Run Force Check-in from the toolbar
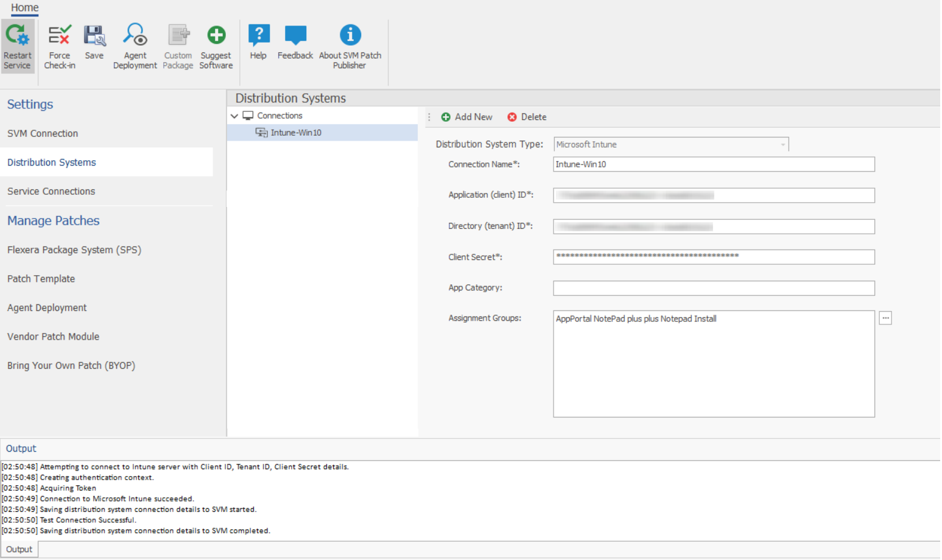 pos(60,46)
